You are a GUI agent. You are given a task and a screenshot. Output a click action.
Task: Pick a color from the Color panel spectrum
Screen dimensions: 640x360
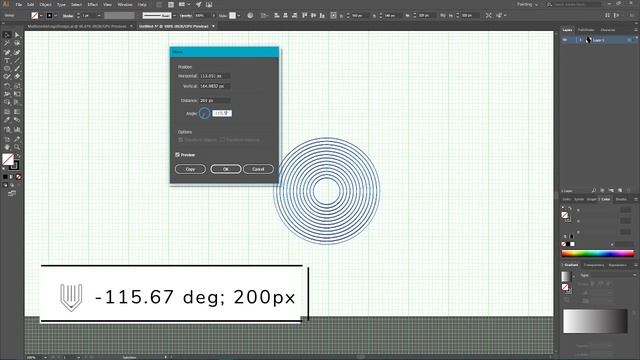598,253
